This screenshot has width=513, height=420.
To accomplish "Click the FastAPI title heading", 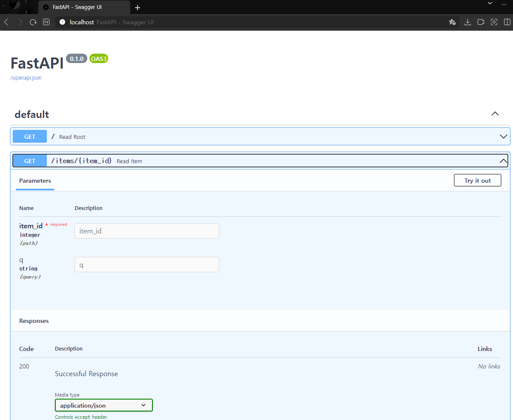I will click(37, 63).
